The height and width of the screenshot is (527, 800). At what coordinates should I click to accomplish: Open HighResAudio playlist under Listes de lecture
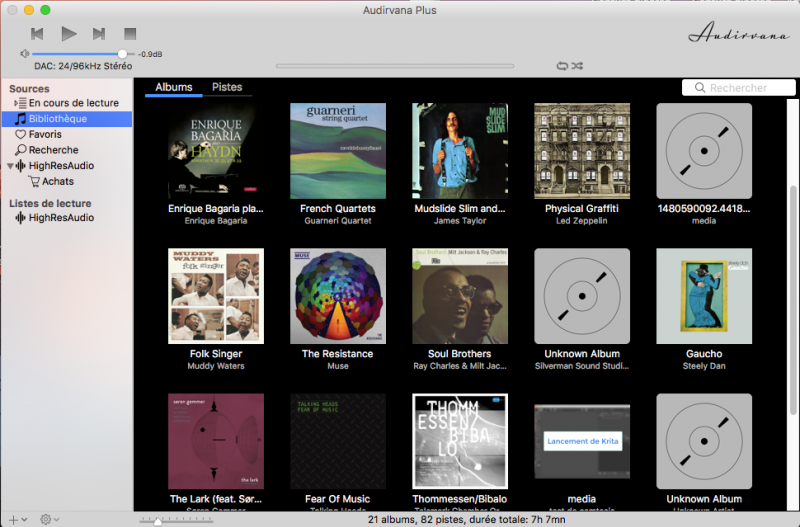[55, 218]
